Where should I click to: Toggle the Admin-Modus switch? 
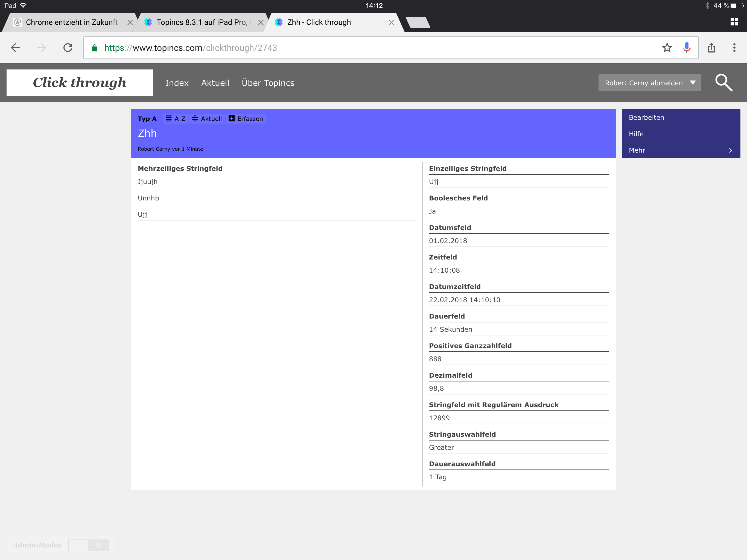[88, 545]
